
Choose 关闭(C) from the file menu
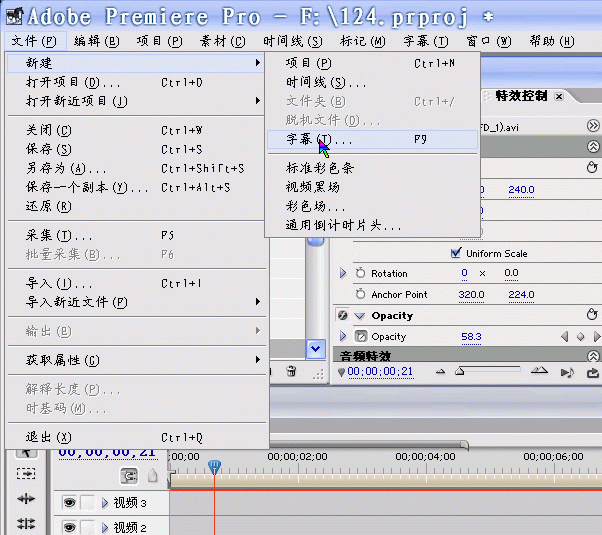[136, 131]
